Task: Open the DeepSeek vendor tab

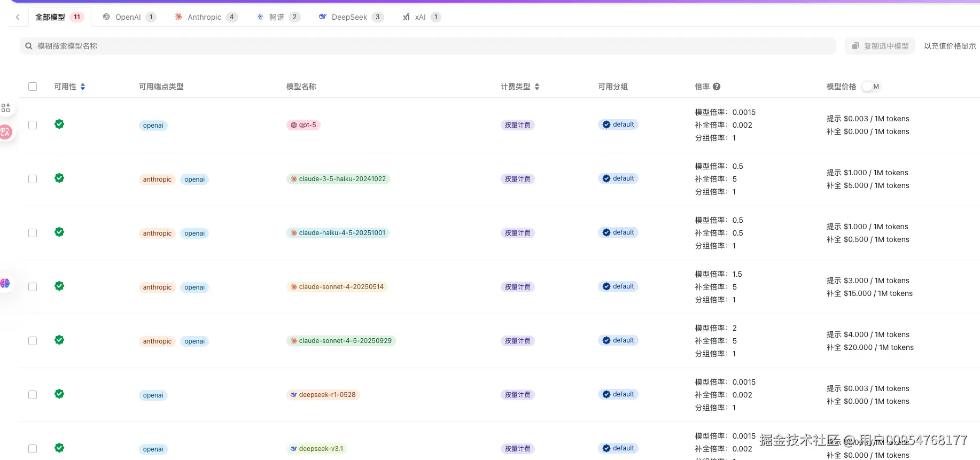Action: [351, 17]
